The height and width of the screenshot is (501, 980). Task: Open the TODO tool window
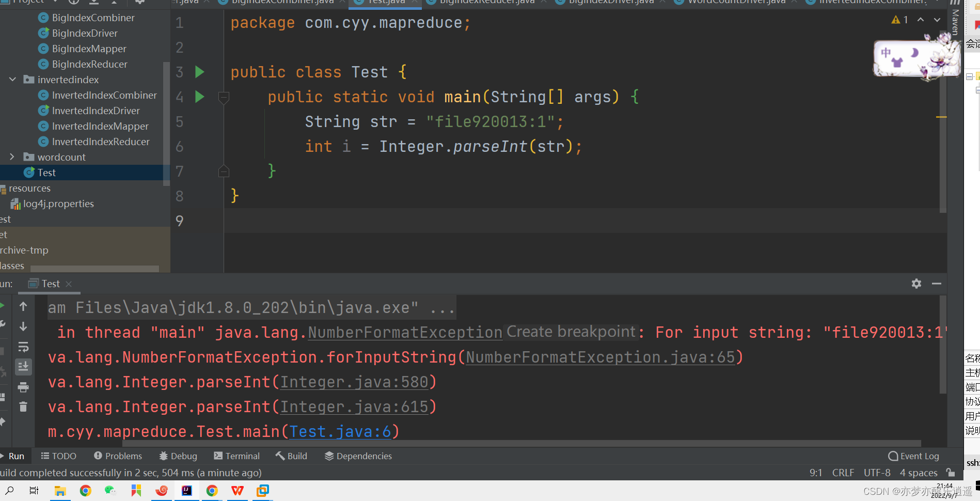(58, 456)
